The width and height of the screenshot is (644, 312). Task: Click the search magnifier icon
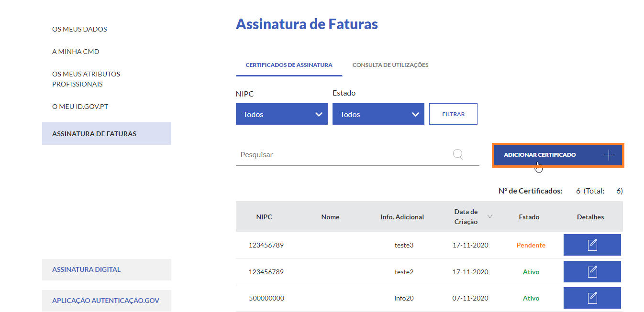click(x=458, y=154)
